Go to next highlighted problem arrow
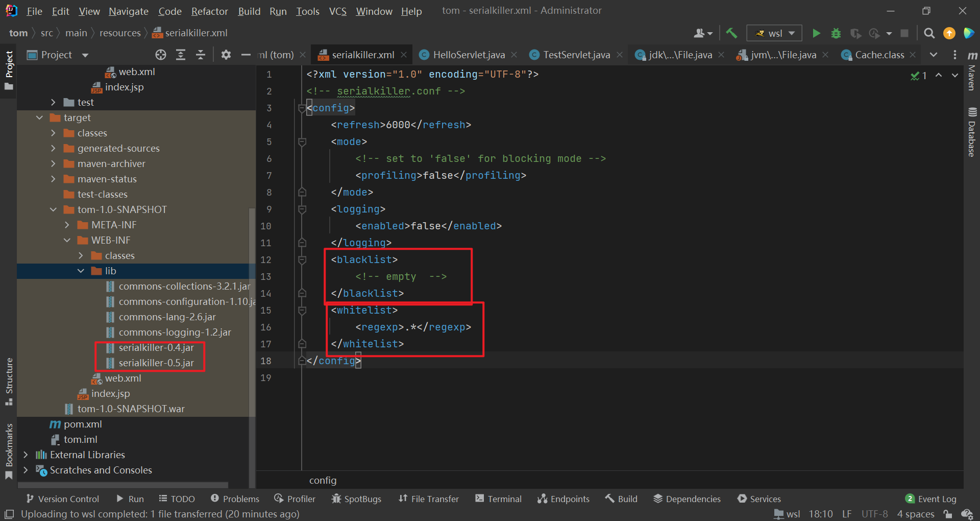This screenshot has width=980, height=521. [x=954, y=75]
